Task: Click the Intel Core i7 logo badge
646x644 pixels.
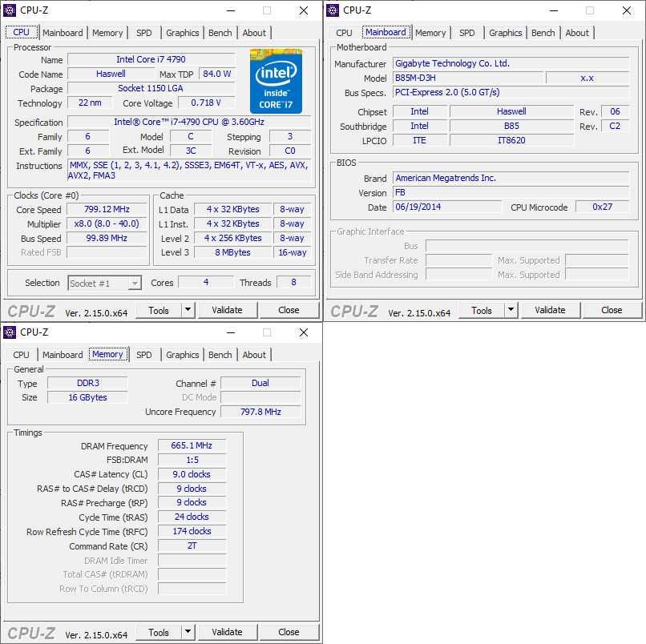Action: click(276, 81)
